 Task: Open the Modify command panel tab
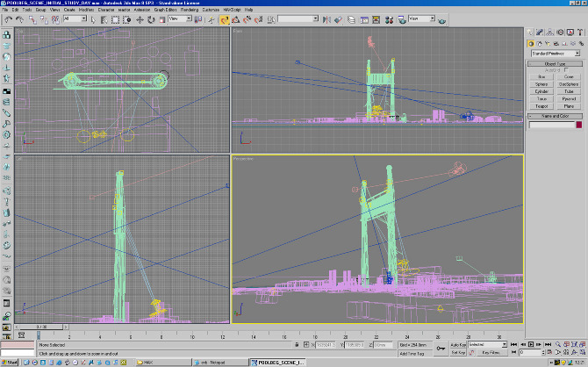541,32
